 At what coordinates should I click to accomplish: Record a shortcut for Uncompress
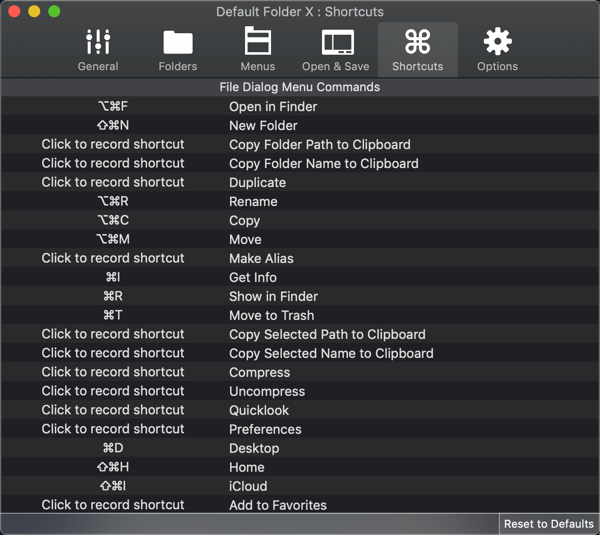(113, 391)
